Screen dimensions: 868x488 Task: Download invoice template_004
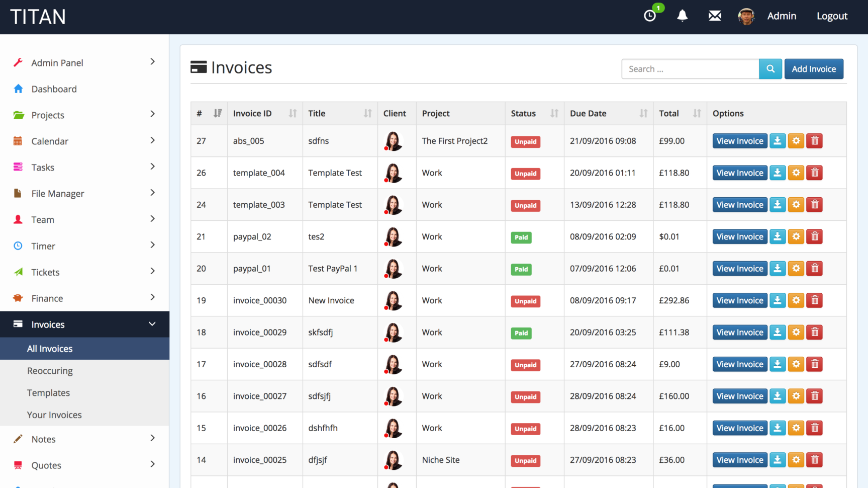click(778, 173)
